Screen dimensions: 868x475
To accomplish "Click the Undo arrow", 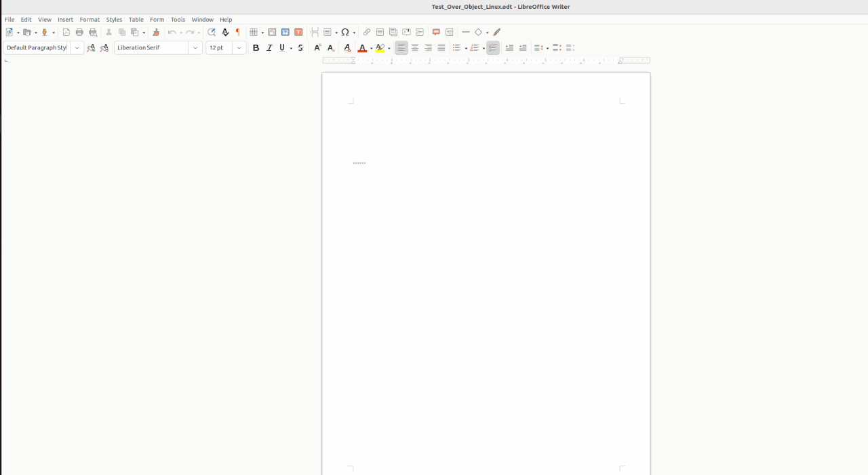I will tap(172, 32).
